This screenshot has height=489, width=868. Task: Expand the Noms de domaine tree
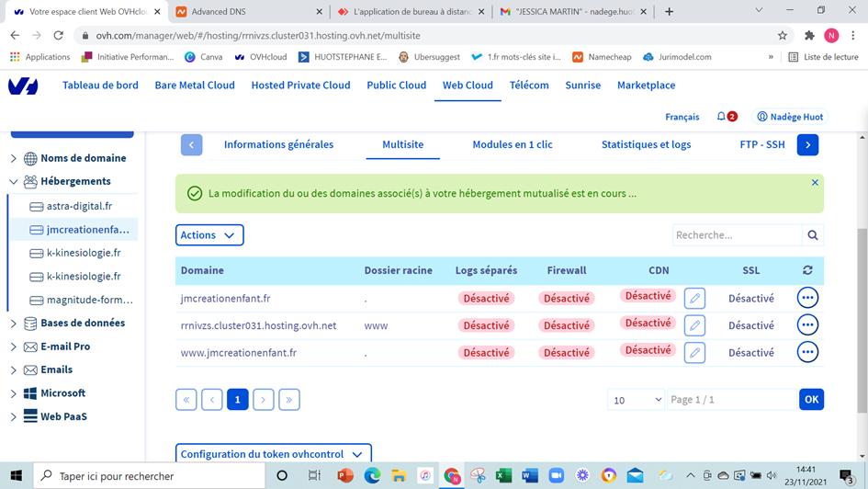[x=14, y=158]
